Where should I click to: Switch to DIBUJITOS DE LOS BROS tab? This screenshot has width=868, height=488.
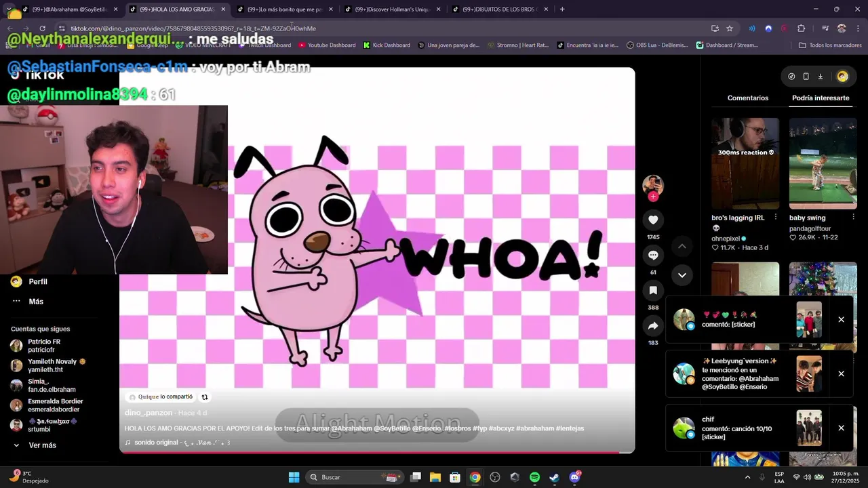[500, 9]
